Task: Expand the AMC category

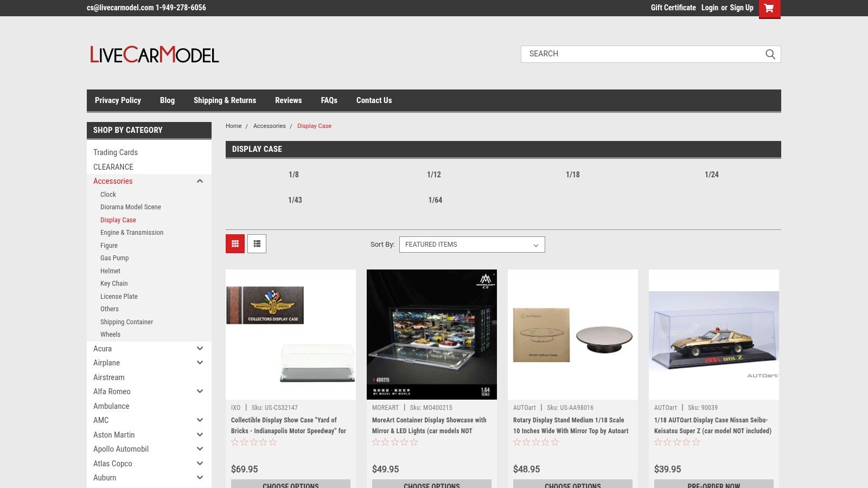Action: pyautogui.click(x=200, y=420)
